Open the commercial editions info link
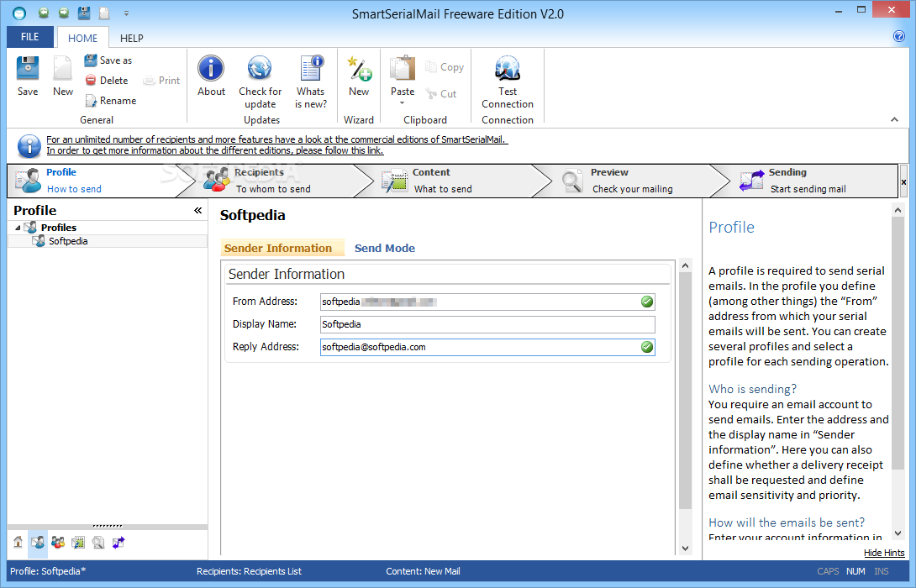The width and height of the screenshot is (916, 588). click(x=277, y=144)
